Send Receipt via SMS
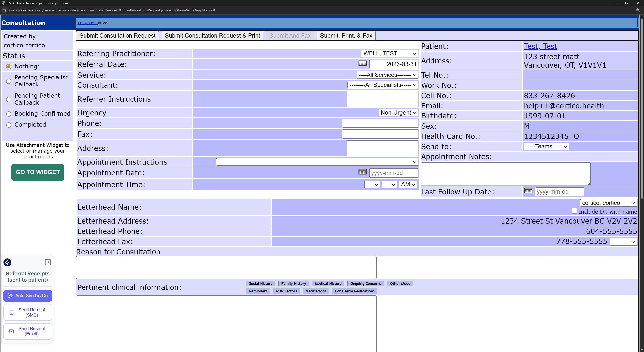644x352 pixels. 28,312
